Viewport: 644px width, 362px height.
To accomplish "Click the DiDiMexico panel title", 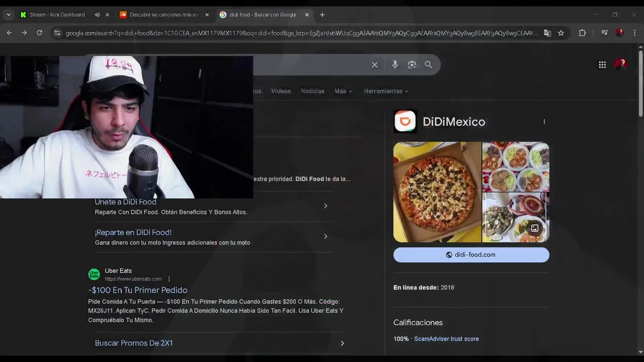I will (x=454, y=122).
